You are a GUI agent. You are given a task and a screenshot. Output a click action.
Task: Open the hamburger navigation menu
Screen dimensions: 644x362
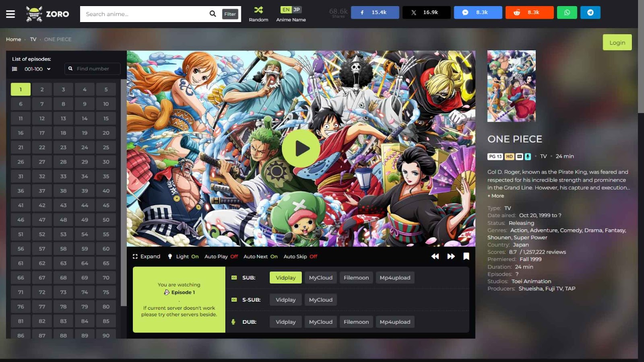[x=10, y=14]
